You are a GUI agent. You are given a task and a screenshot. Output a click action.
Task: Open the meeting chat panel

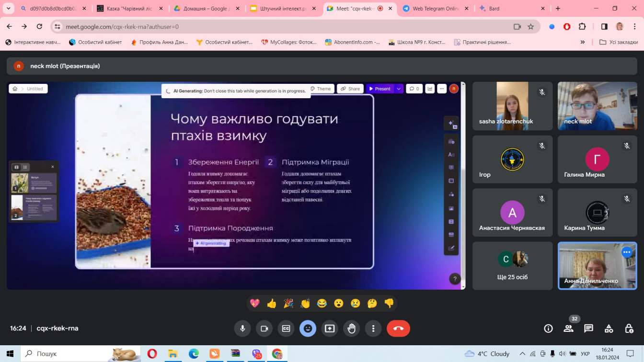[588, 328]
